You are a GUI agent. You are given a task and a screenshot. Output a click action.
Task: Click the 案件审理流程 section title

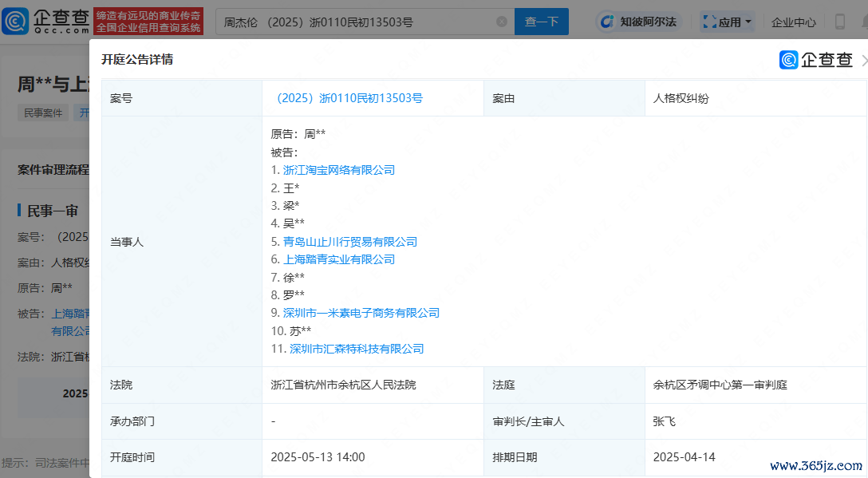coord(53,170)
